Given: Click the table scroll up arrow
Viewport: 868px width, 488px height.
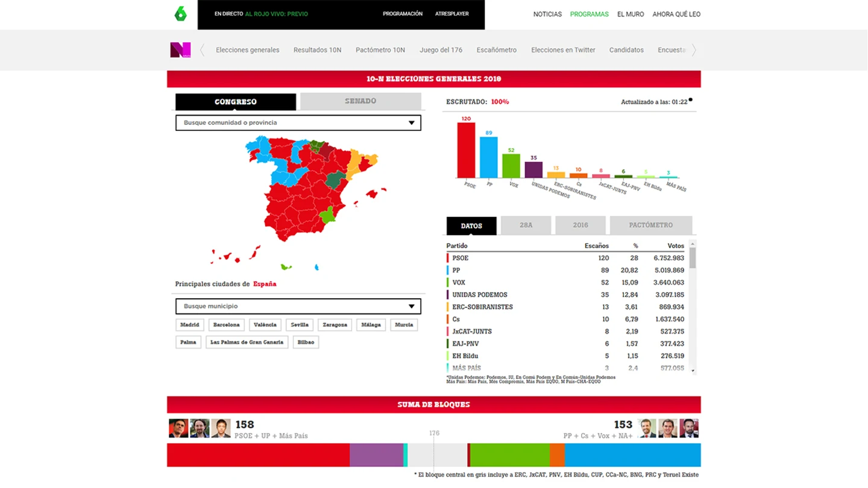Looking at the screenshot, I should [x=693, y=244].
